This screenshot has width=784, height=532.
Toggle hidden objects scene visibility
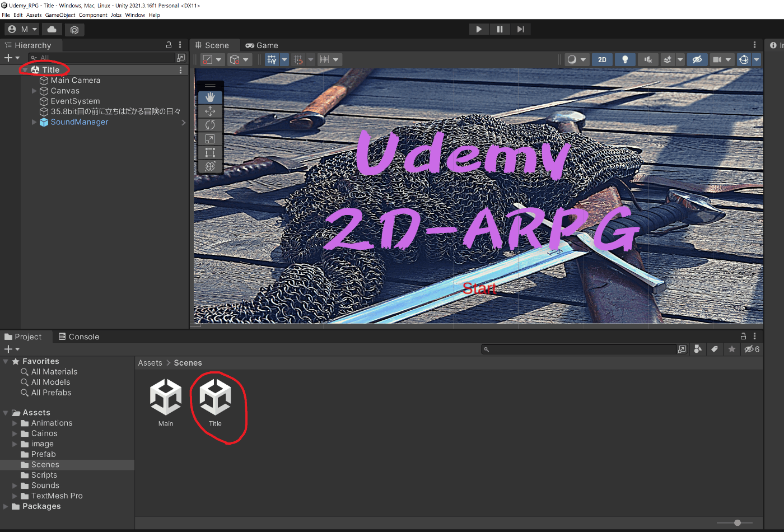(697, 59)
